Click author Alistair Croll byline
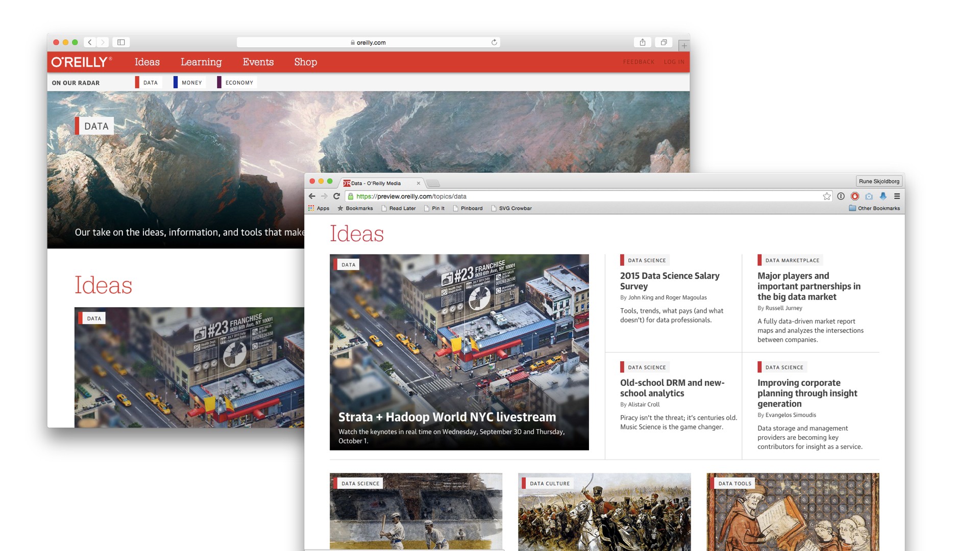The height and width of the screenshot is (551, 980). [644, 405]
